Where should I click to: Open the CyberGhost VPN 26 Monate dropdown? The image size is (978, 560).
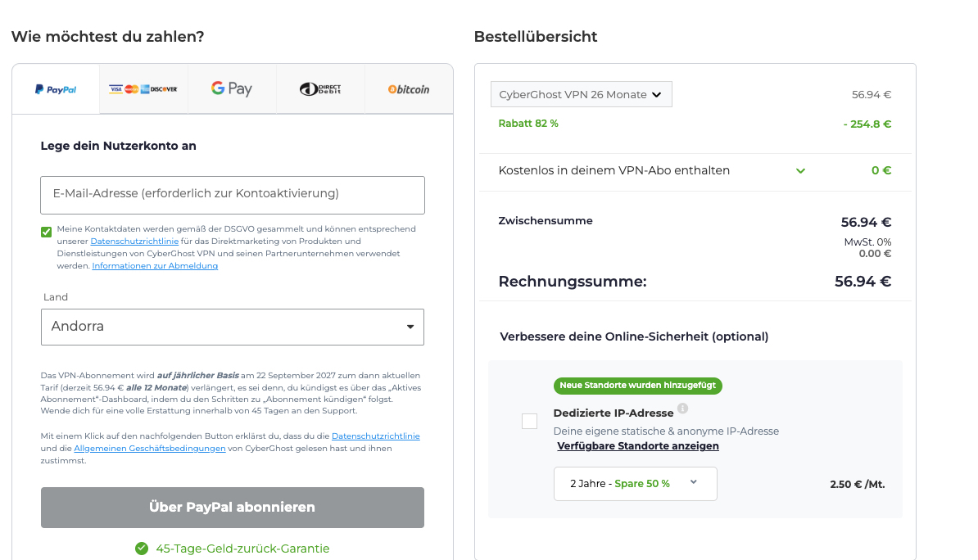(x=581, y=94)
